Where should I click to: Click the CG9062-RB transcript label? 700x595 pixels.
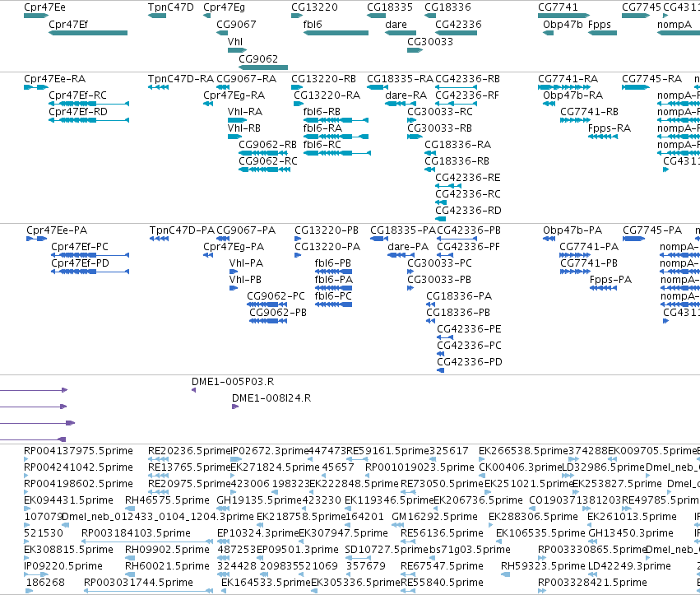[268, 145]
